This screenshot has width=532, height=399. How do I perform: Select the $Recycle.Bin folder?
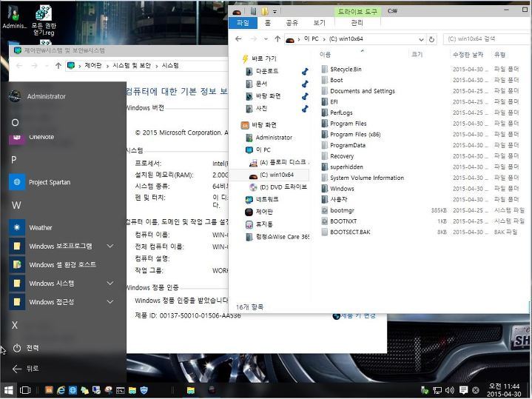coord(346,70)
